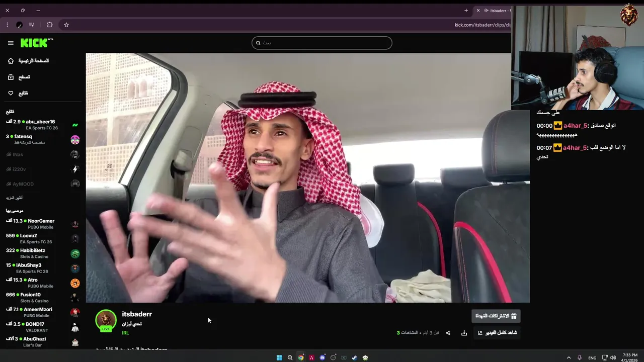The width and height of the screenshot is (644, 362).
Task: Open Chrome extensions puzzle icon
Action: click(50, 25)
